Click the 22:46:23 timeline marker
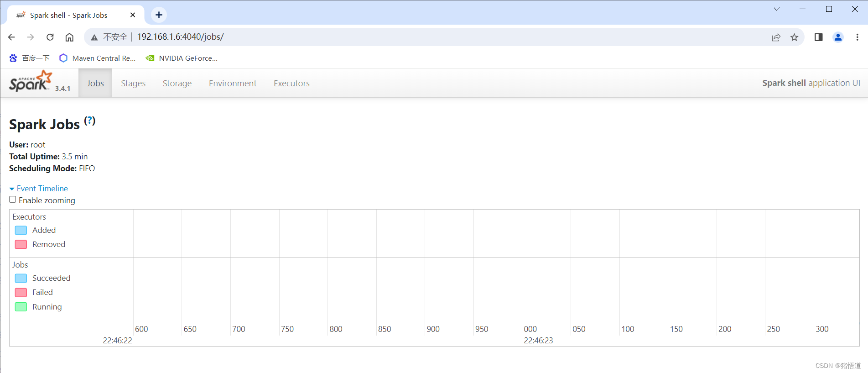The width and height of the screenshot is (868, 373). (x=538, y=341)
